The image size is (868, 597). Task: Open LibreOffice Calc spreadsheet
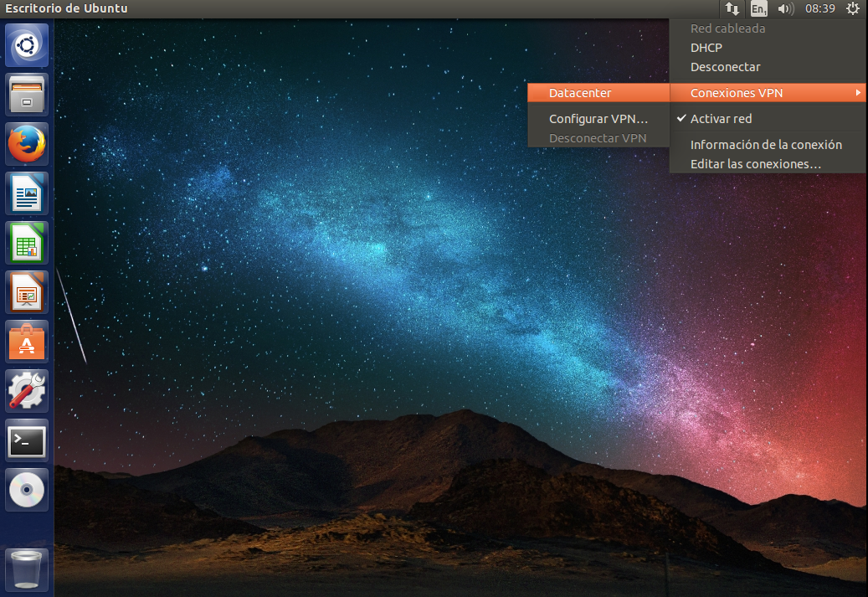coord(28,243)
